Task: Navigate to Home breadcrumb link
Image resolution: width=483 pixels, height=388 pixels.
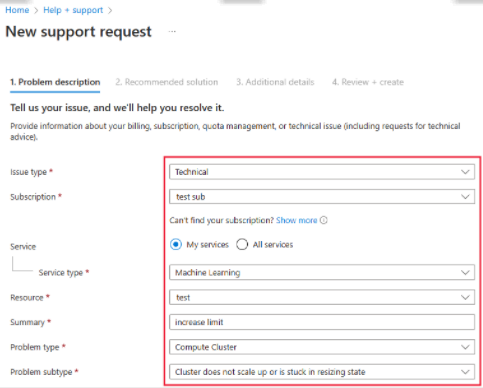Action: (x=17, y=10)
